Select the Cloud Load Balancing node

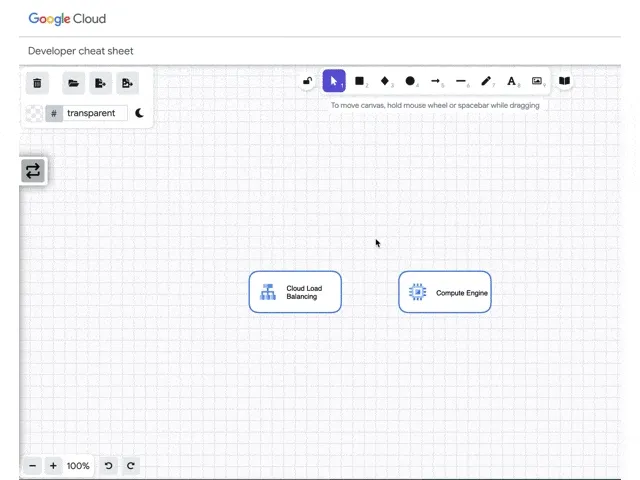(x=295, y=292)
